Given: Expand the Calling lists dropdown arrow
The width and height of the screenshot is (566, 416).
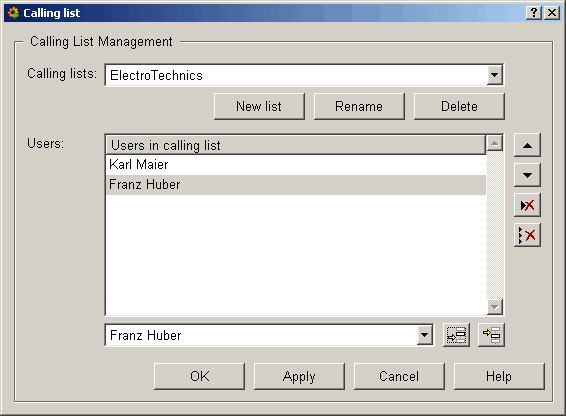Looking at the screenshot, I should [x=494, y=75].
